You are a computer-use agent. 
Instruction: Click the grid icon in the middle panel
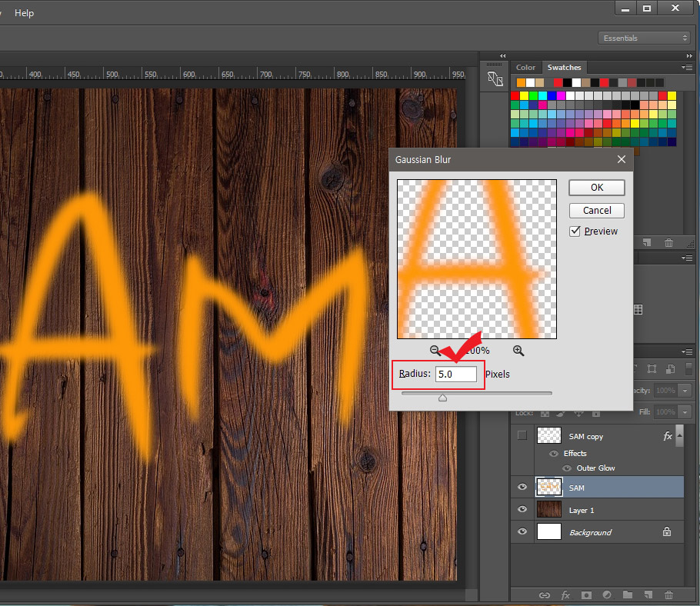point(638,309)
